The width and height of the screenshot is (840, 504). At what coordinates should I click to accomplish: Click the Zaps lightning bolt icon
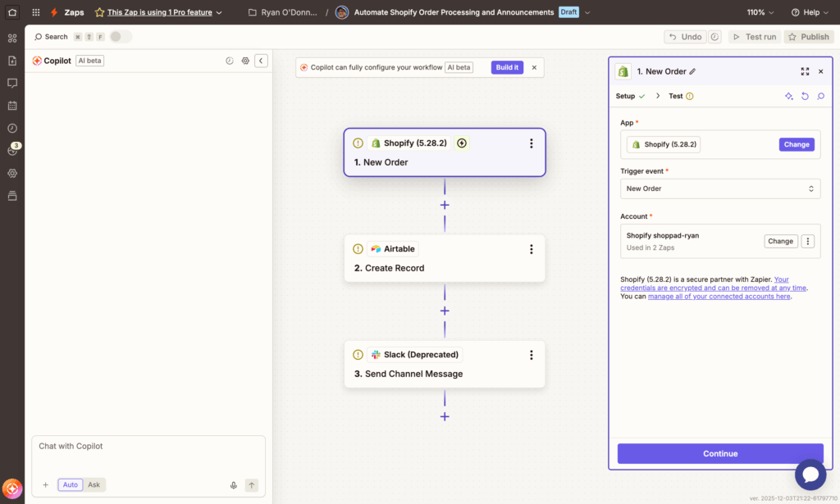click(x=54, y=11)
